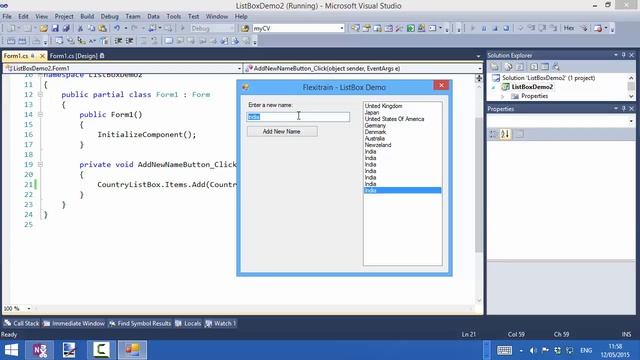The width and height of the screenshot is (640, 360).
Task: Click the Enter a new name text field
Action: 298,117
